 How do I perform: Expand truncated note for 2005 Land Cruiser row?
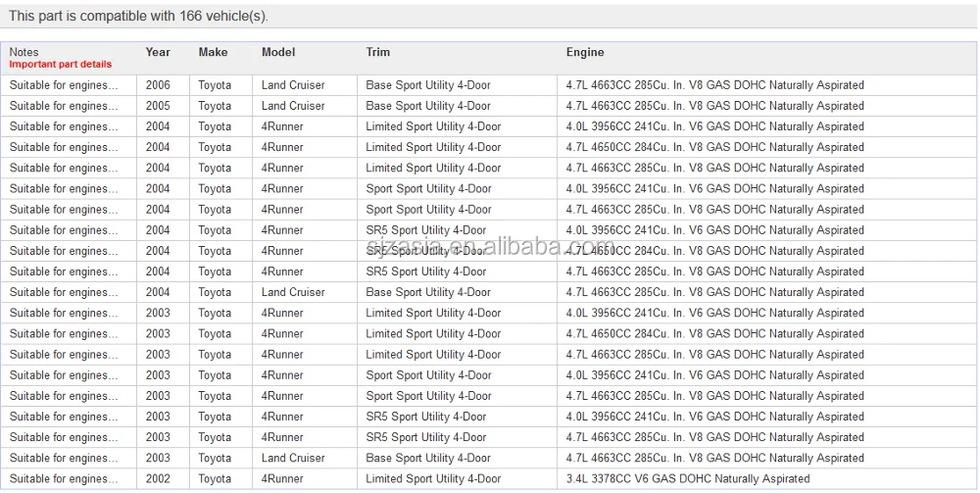click(x=64, y=106)
